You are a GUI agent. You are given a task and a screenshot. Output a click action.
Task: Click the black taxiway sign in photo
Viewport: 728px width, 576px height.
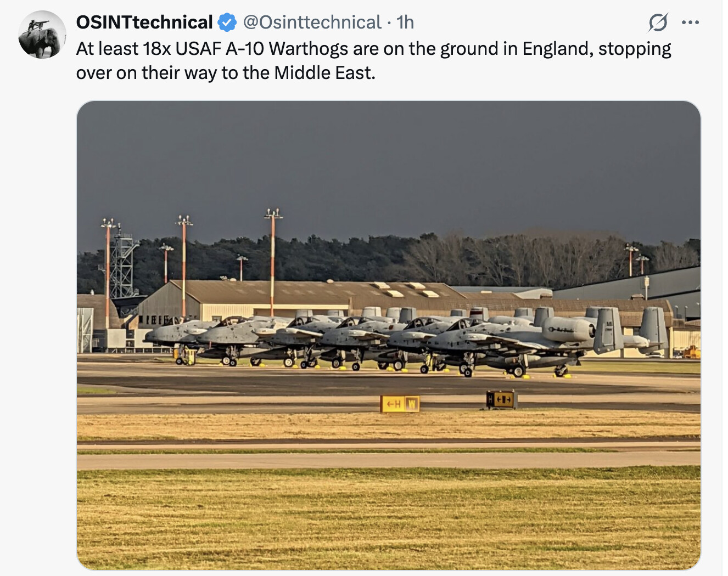(501, 400)
